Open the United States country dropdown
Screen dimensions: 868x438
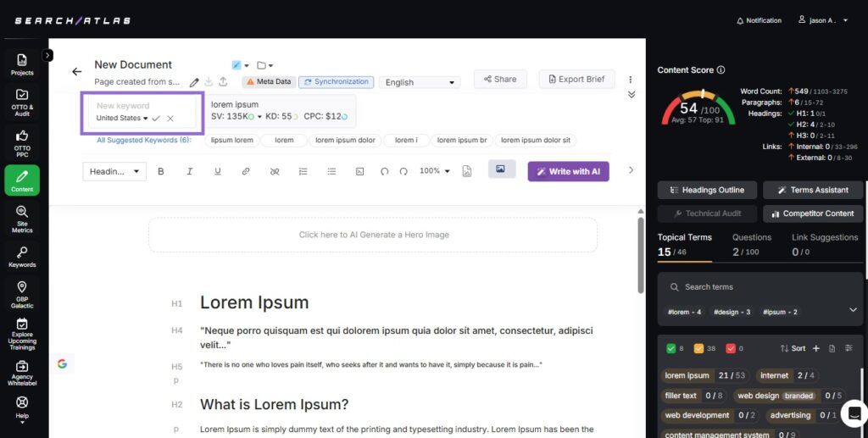pos(122,119)
